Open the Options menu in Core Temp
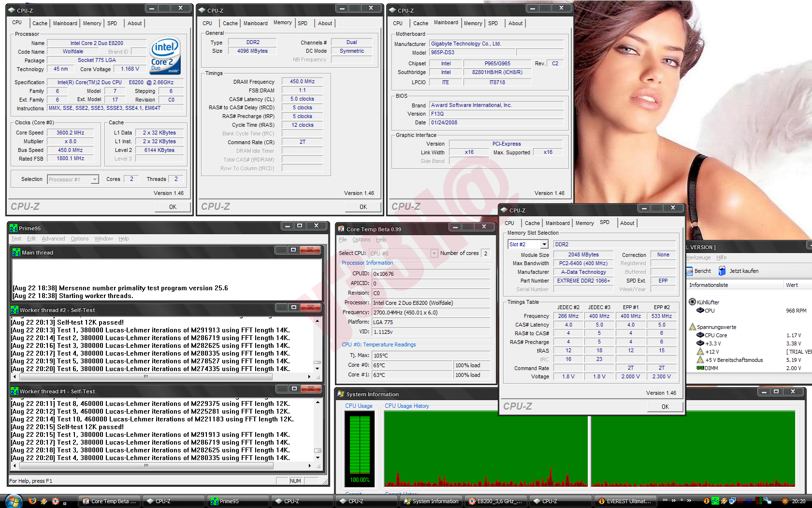Screen dimensions: 812x508 tap(361, 239)
